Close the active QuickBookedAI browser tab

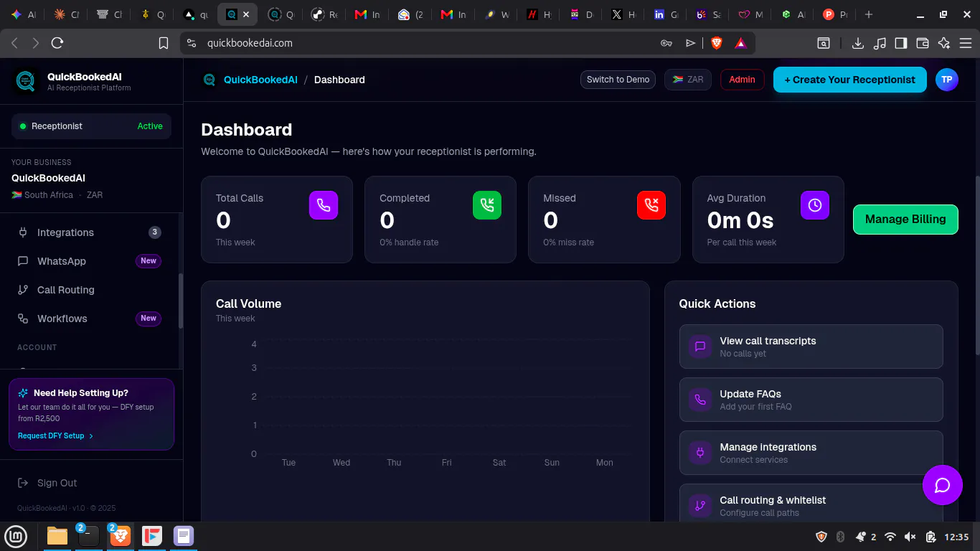tap(246, 14)
